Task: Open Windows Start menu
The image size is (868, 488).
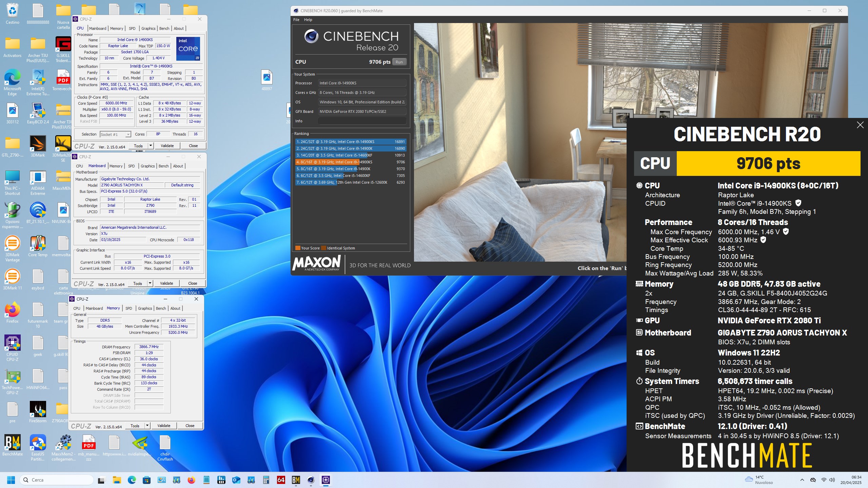Action: click(11, 480)
